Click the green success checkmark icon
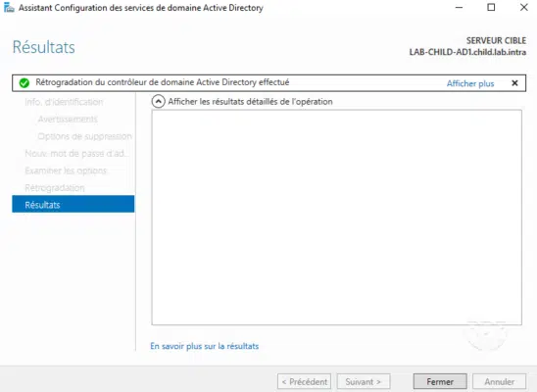The image size is (537, 392). (x=24, y=83)
